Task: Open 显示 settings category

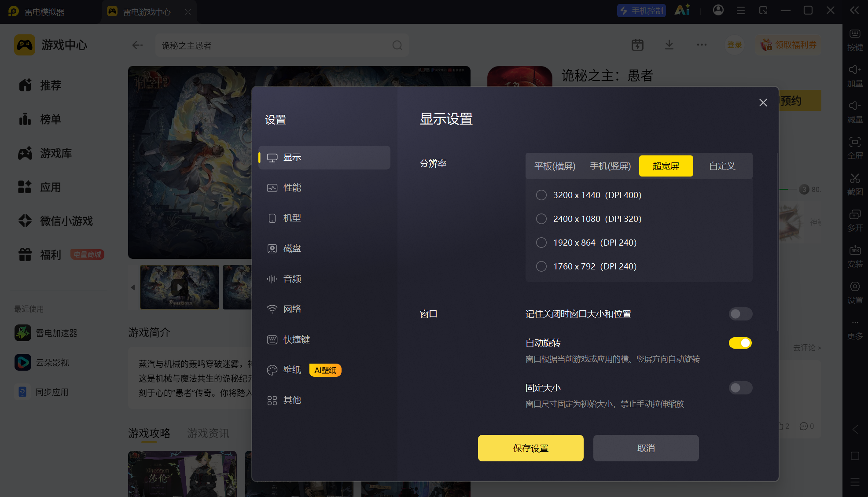Action: click(324, 158)
